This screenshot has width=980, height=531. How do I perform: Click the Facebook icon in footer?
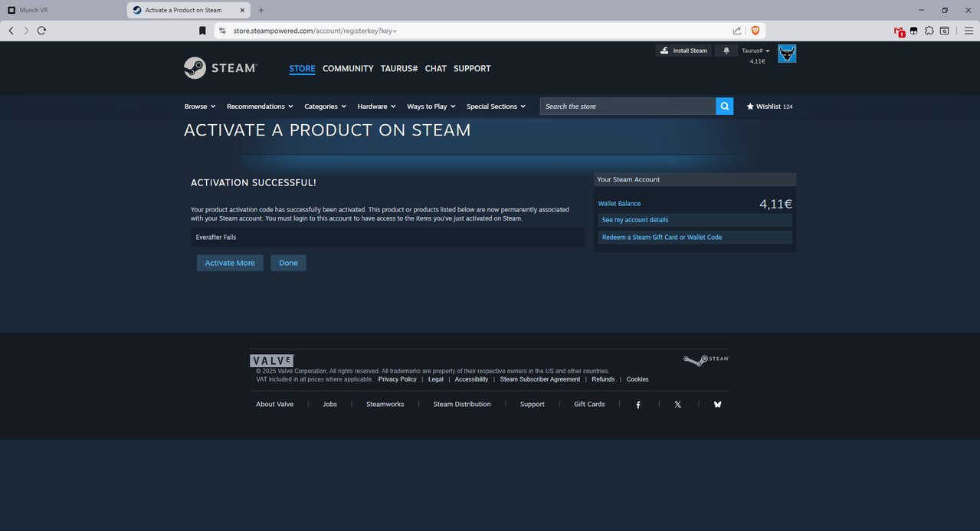(638, 405)
